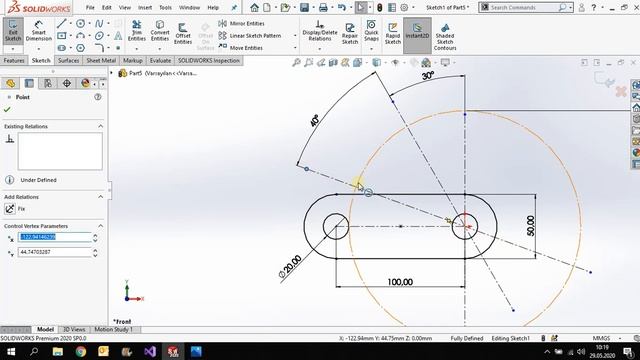Click the Rebuild traffic light icon

click(380, 7)
